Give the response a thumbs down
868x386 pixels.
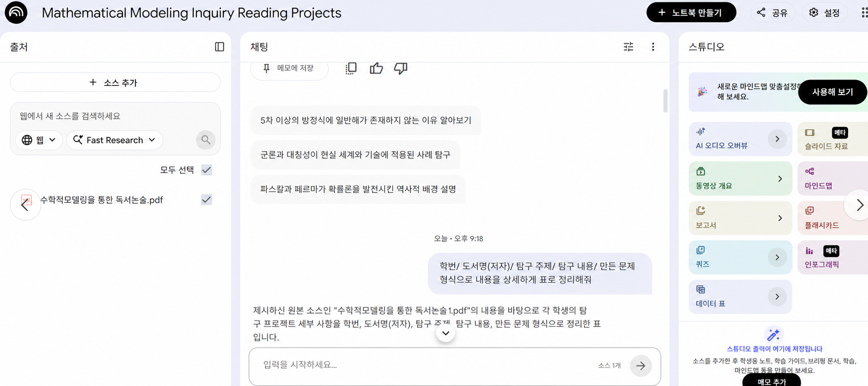[x=401, y=68]
